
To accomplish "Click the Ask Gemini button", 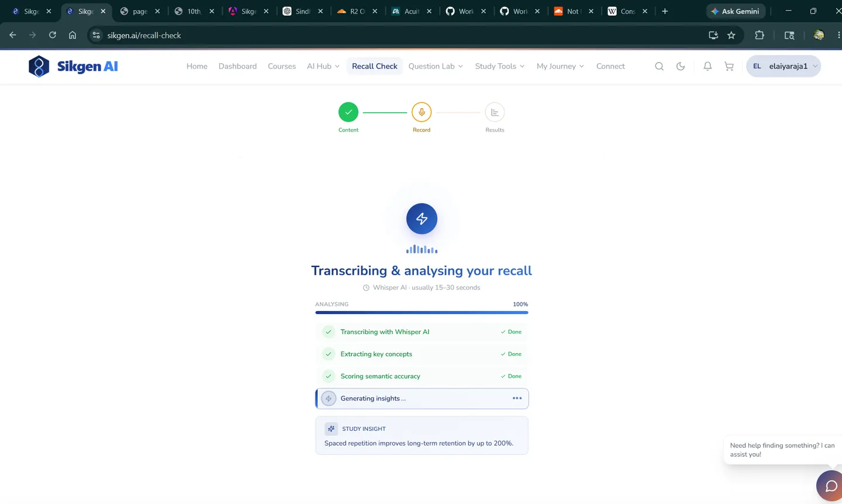I will (736, 11).
